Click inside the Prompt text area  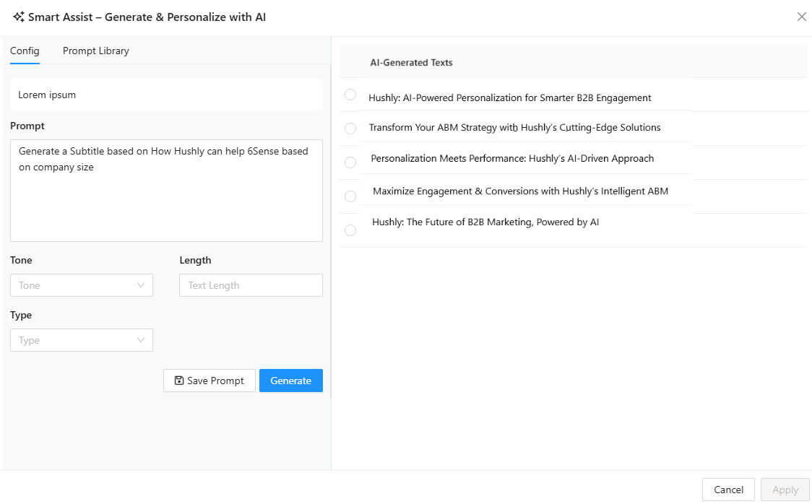pyautogui.click(x=166, y=191)
